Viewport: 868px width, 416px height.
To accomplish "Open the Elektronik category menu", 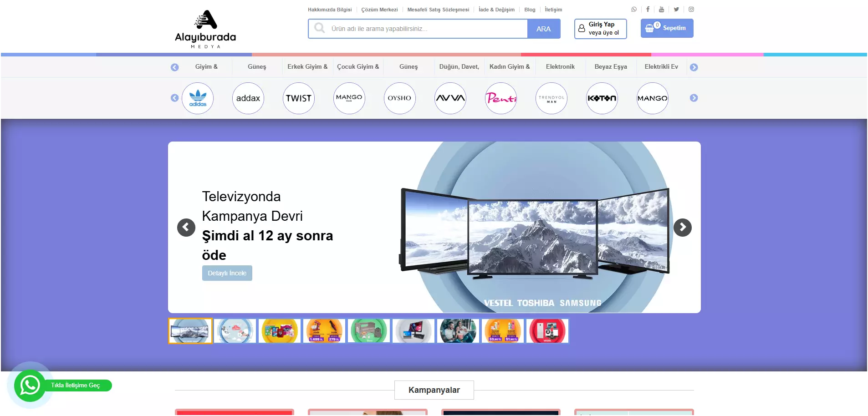I will coord(560,67).
